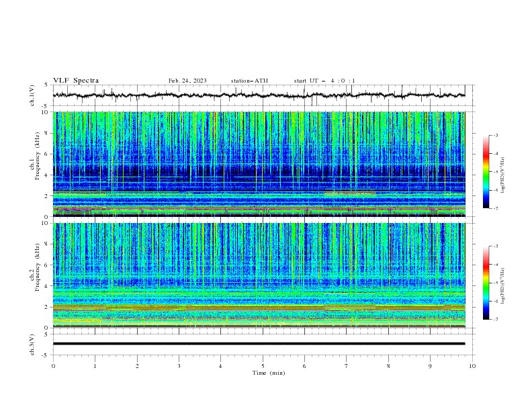Click time axis tick label "5"
Viewport: 532px width, 411px height.
click(x=263, y=366)
